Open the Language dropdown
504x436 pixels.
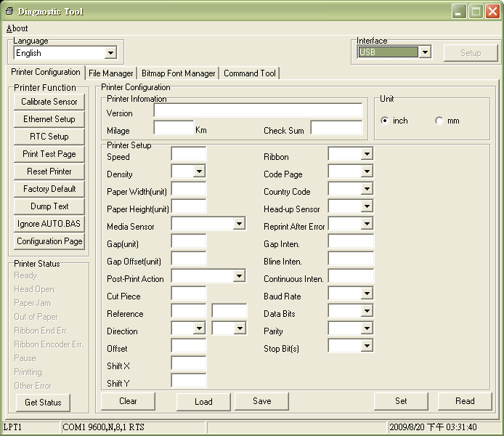(110, 53)
